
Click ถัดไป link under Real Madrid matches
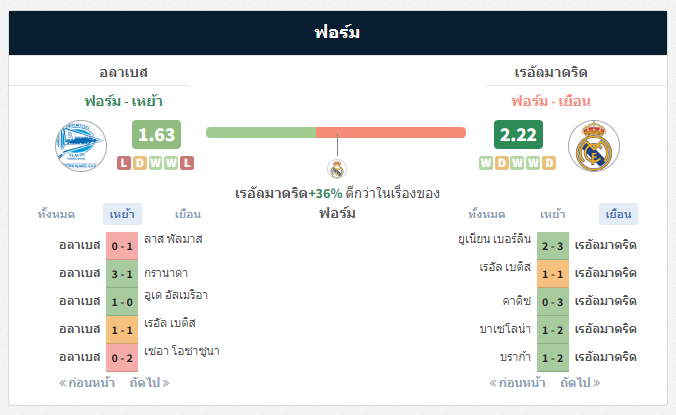click(x=580, y=383)
